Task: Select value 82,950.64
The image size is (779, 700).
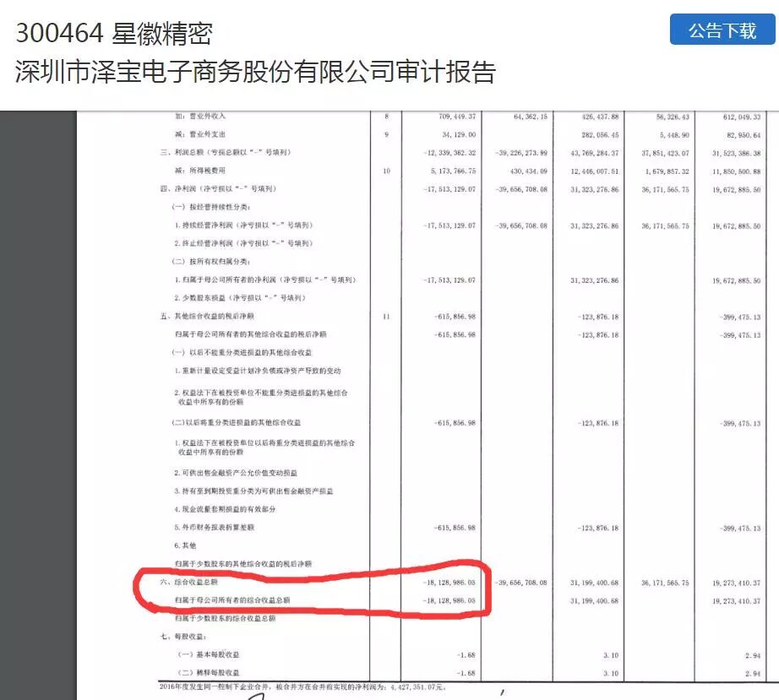Action: click(744, 135)
